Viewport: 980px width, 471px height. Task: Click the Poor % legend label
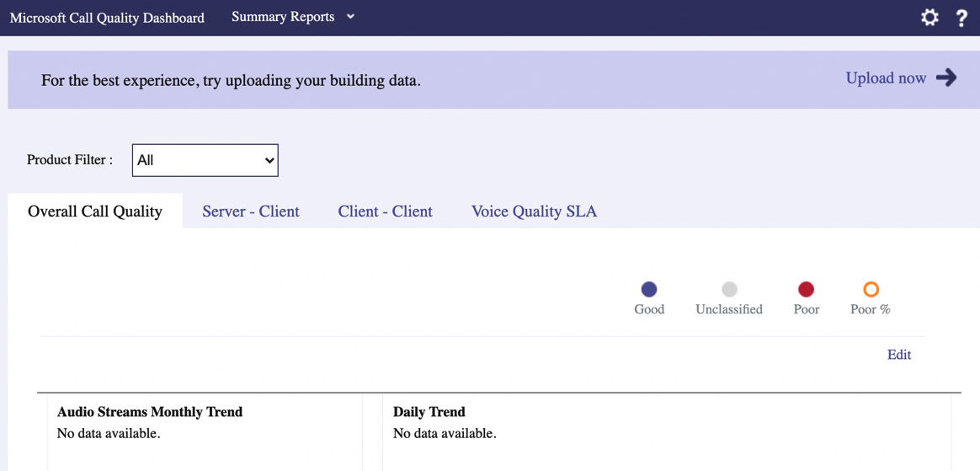coord(871,309)
